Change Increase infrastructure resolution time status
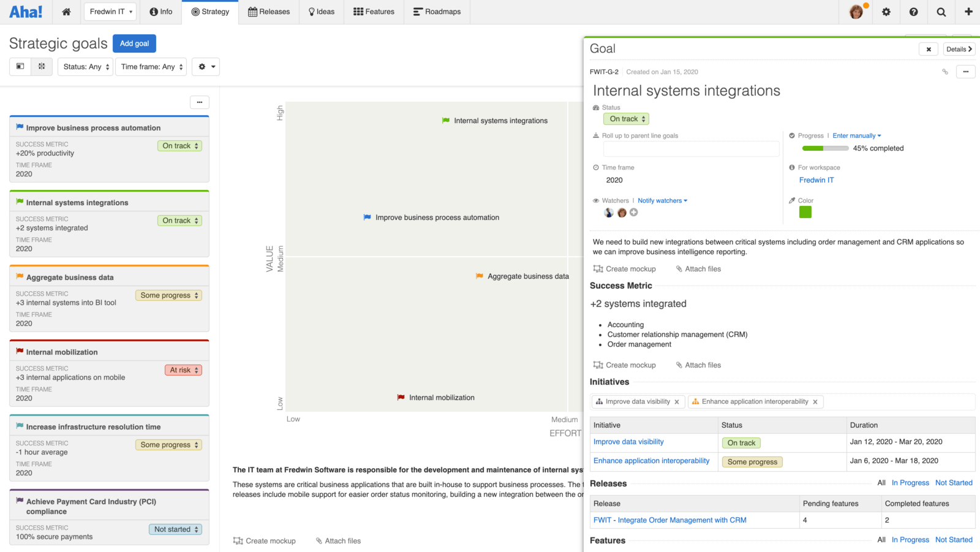The image size is (980, 552). click(169, 445)
